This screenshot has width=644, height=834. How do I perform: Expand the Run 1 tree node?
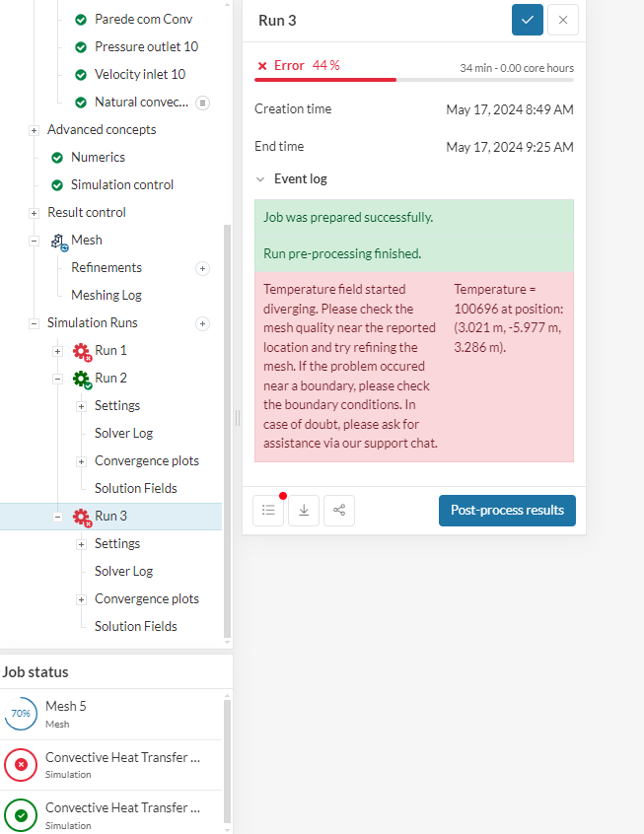pos(57,351)
